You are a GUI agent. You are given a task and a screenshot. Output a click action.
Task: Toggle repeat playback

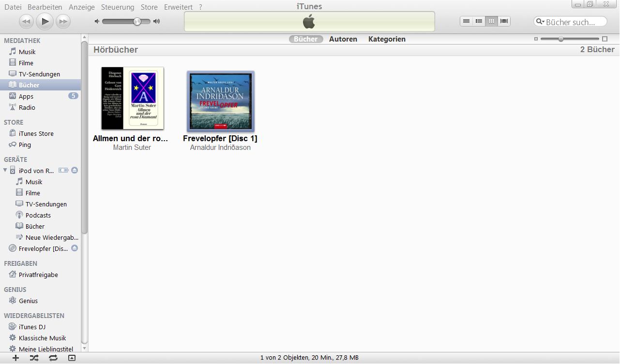[x=53, y=358]
